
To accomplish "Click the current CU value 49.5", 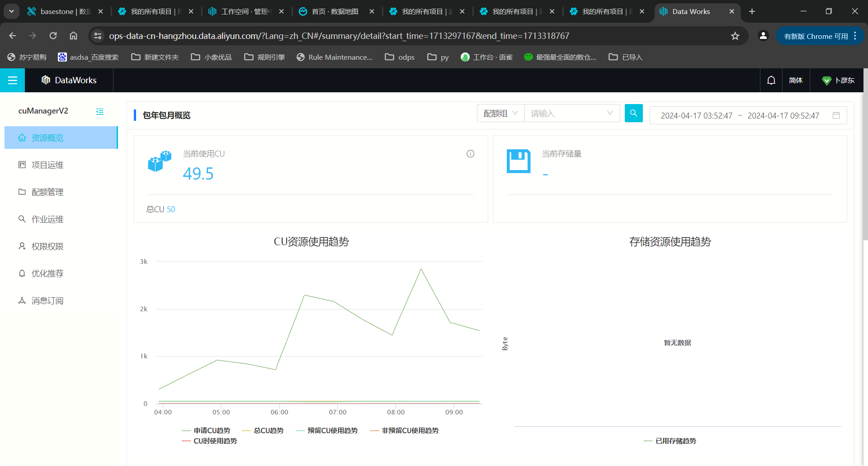I will click(x=198, y=174).
